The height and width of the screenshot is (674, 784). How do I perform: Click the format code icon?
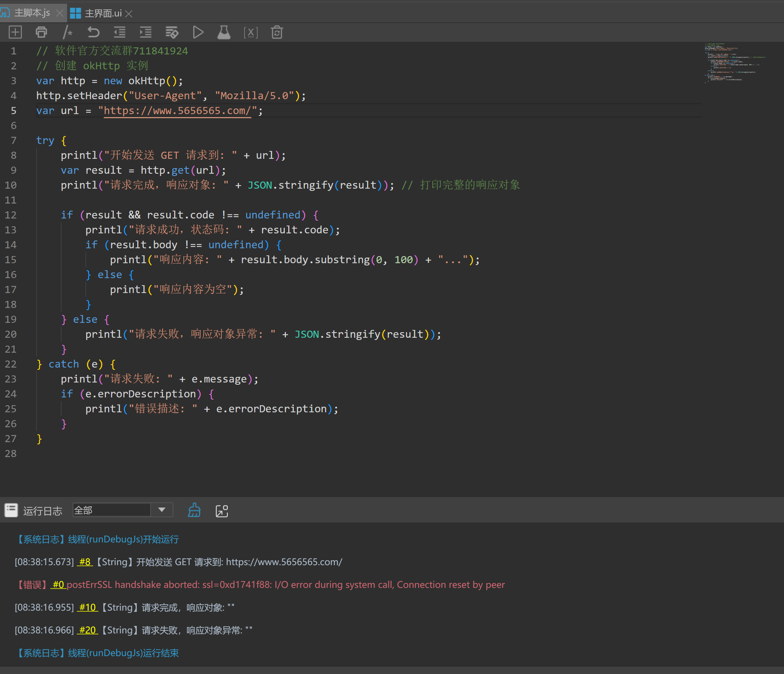(x=172, y=32)
